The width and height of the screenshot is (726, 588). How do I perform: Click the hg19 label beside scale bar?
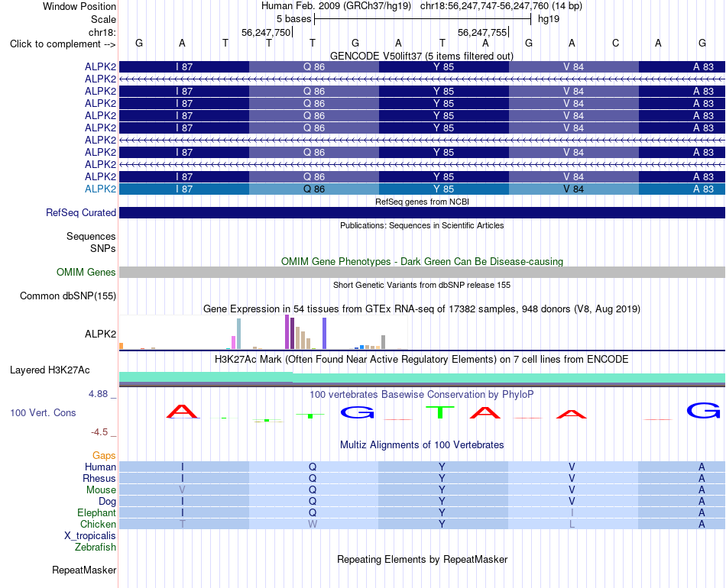point(549,19)
